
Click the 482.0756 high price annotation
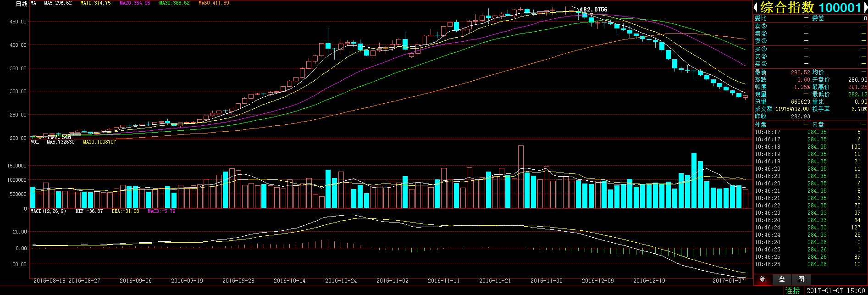(x=593, y=10)
